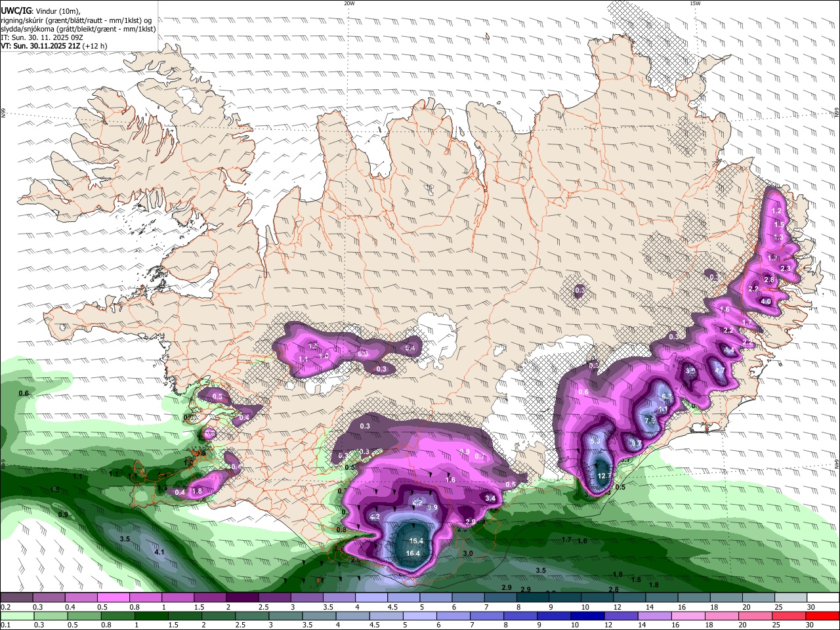Click the 1.3 snowfall value on the east coast
The image size is (840, 630).
click(778, 237)
